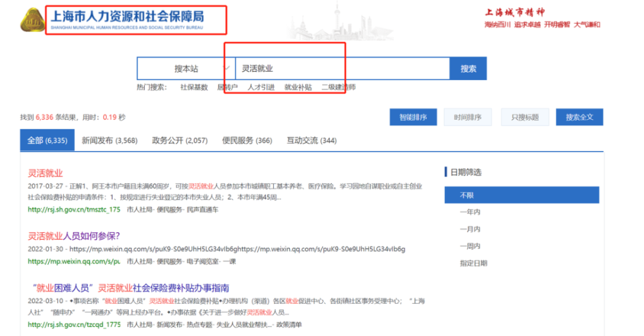Click URL http://rsj.sh.gov.cn/tzcqd_1775
The width and height of the screenshot is (644, 336).
pos(74,324)
